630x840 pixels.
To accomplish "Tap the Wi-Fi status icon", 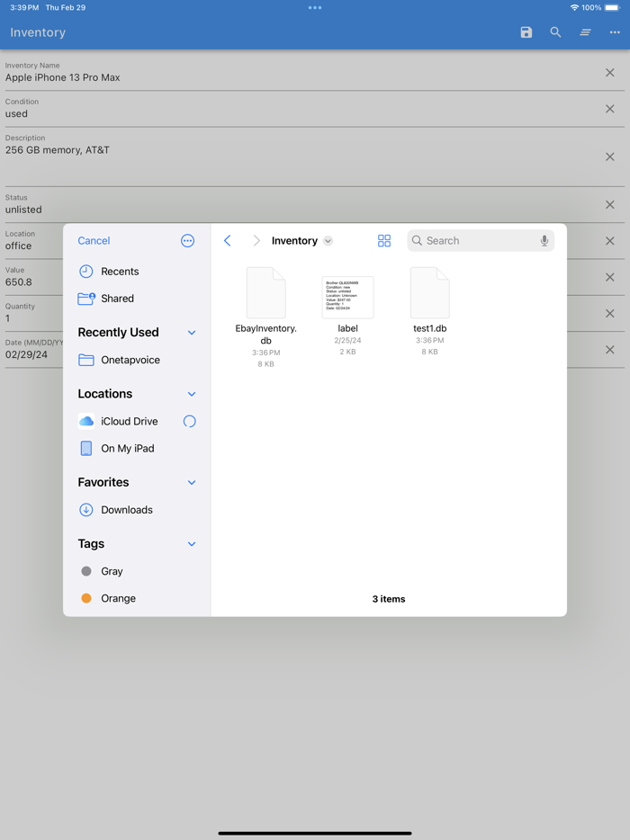I will click(574, 7).
